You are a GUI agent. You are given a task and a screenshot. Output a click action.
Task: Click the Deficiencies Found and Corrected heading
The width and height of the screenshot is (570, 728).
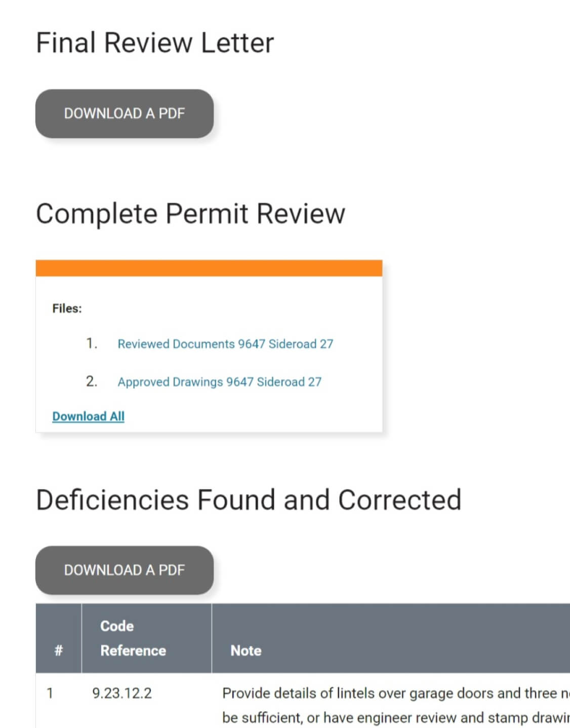248,499
